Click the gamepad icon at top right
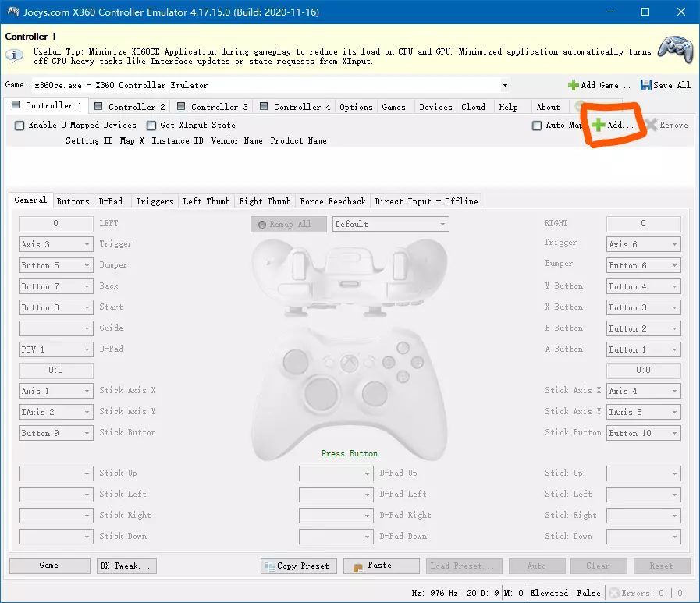Viewport: 700px width, 603px height. pos(676,49)
